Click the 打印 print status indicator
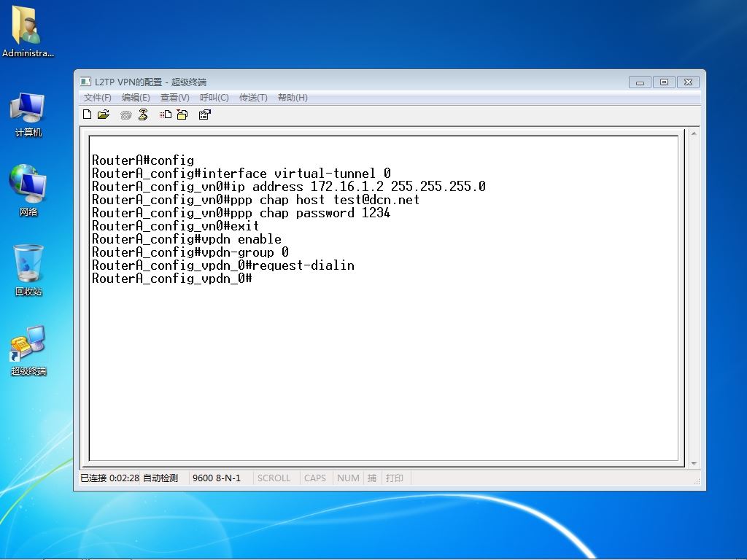This screenshot has width=747, height=560. click(395, 478)
